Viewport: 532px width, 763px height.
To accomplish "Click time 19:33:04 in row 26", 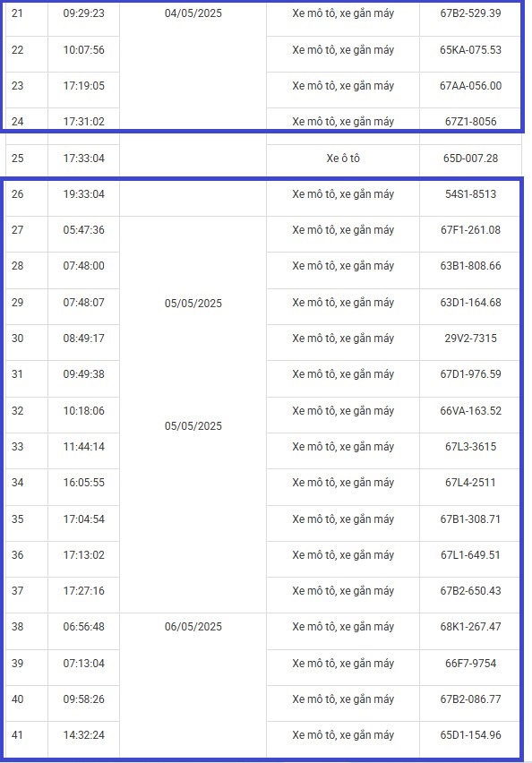I will [83, 194].
